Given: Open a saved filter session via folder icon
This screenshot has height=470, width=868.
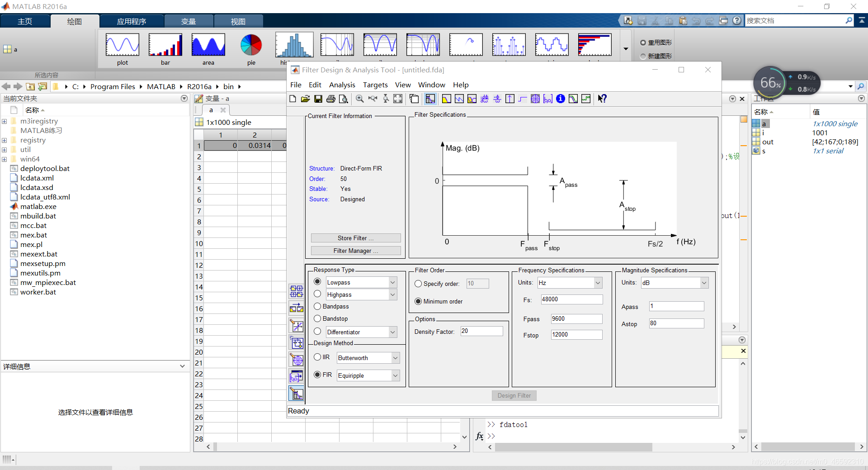Looking at the screenshot, I should (x=305, y=99).
